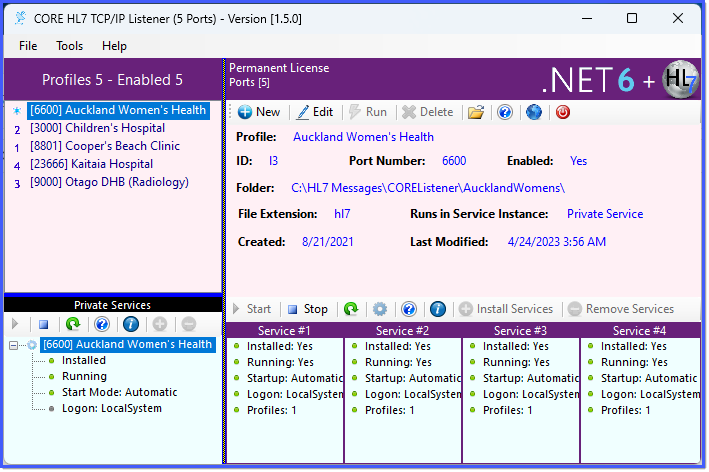Click the Service #3 header
709x472 pixels.
pos(520,330)
